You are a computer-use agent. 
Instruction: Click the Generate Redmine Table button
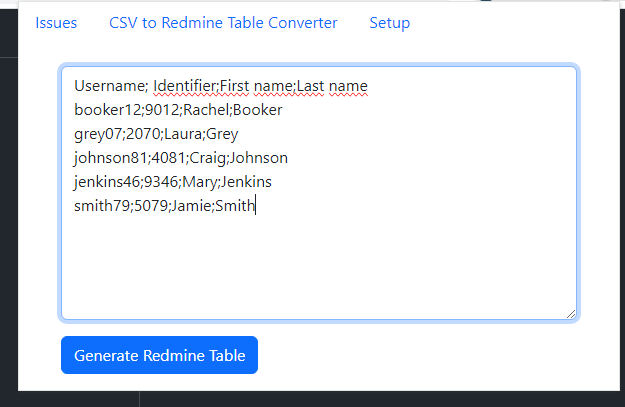click(x=159, y=355)
